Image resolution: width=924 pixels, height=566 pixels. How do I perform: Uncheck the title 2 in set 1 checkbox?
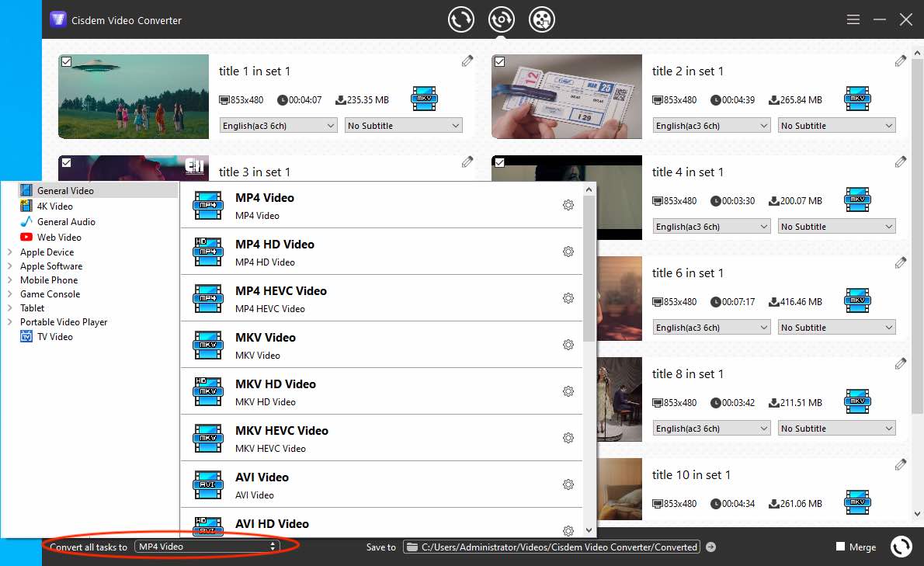[x=500, y=62]
